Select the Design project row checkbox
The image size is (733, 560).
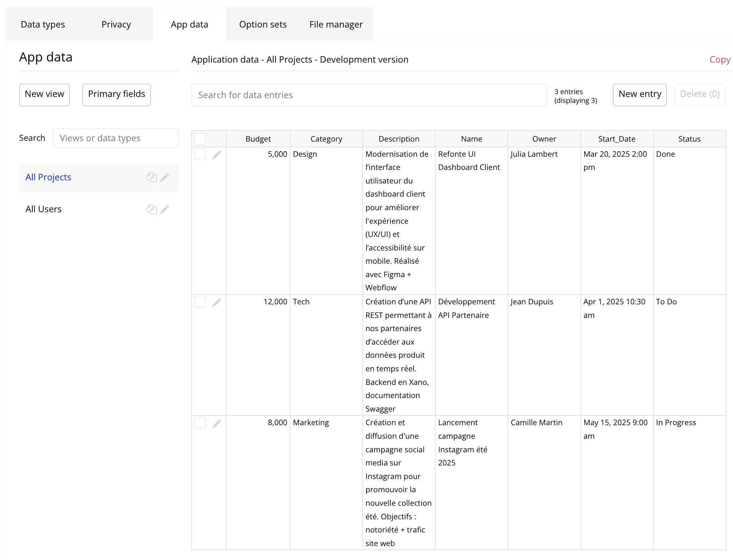[x=200, y=154]
